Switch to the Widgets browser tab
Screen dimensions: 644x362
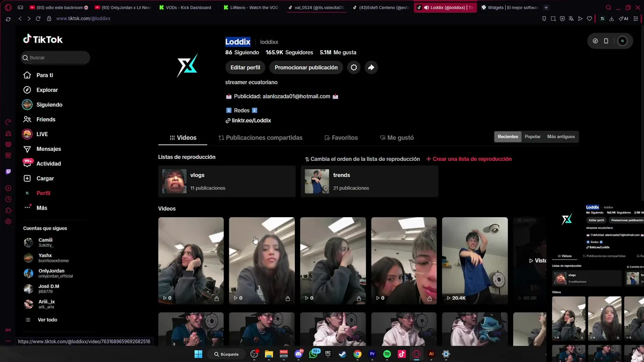(510, 8)
